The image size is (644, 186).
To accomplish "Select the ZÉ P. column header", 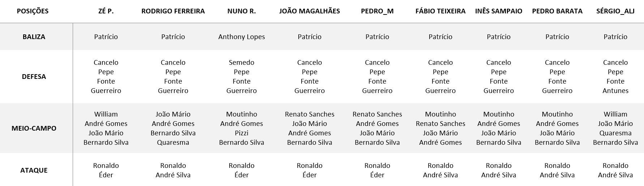I will click(106, 11).
